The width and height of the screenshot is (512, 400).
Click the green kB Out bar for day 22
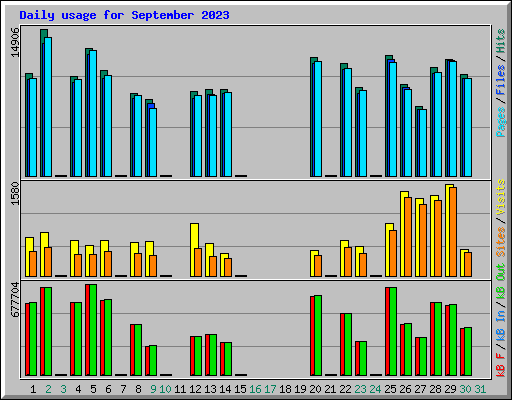pyautogui.click(x=348, y=345)
